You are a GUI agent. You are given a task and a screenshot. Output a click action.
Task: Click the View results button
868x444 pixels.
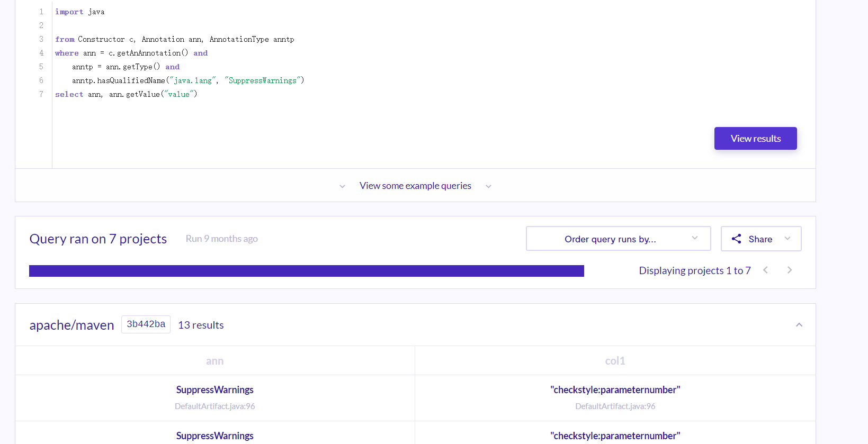point(755,138)
